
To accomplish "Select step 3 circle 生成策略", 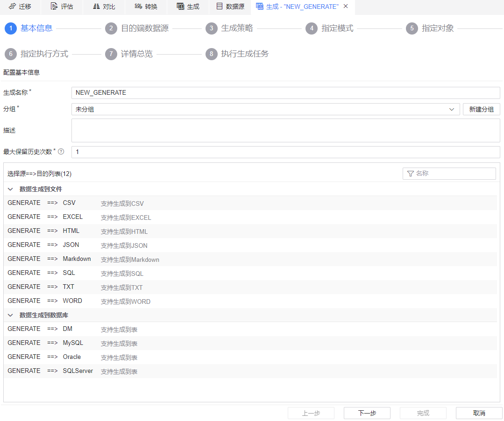I will point(211,28).
